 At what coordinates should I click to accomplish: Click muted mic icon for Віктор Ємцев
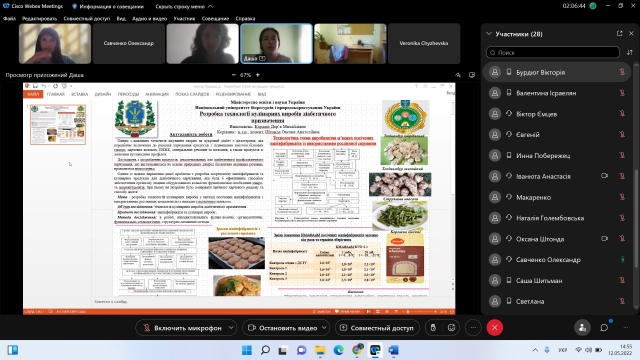tap(622, 114)
